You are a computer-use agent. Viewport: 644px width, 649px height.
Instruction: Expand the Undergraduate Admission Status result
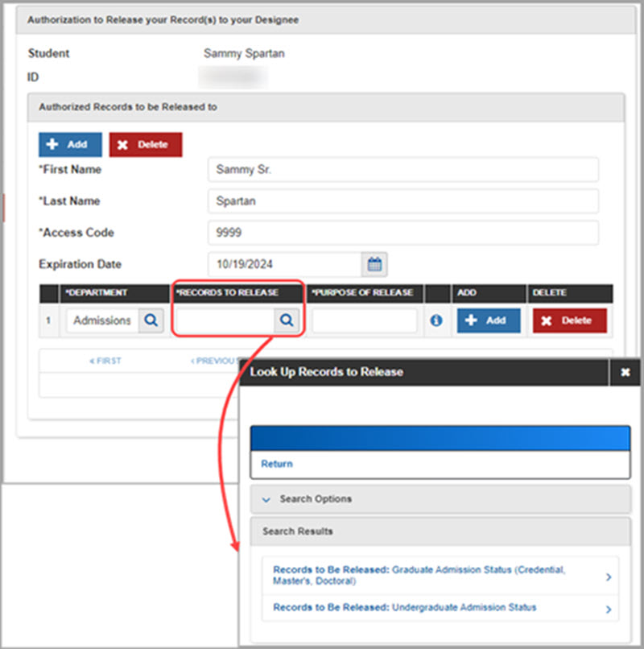click(610, 608)
